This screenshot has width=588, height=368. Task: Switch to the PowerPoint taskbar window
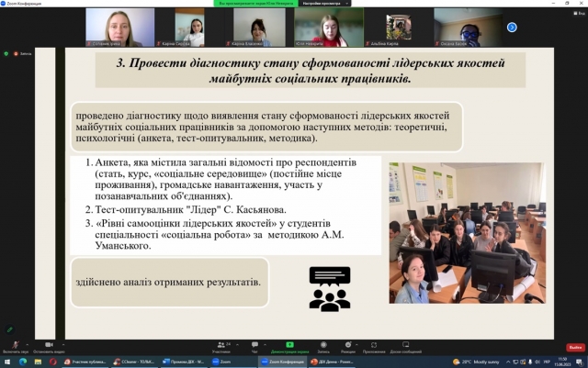click(x=332, y=362)
